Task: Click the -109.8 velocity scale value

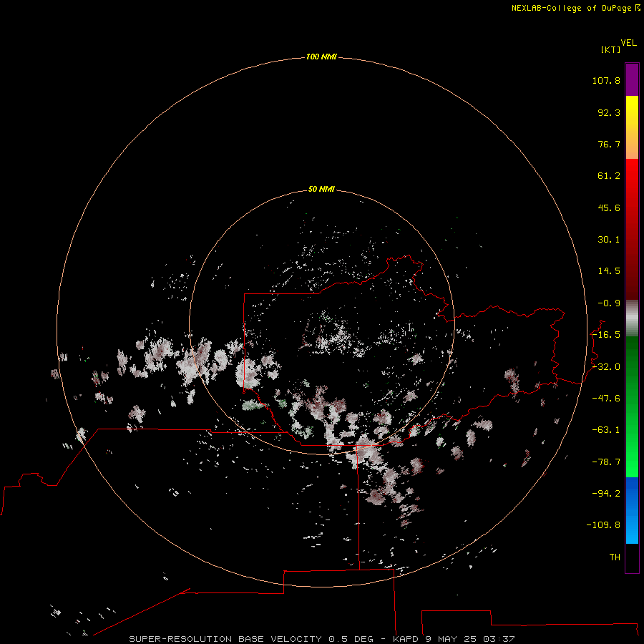Action: 603,525
